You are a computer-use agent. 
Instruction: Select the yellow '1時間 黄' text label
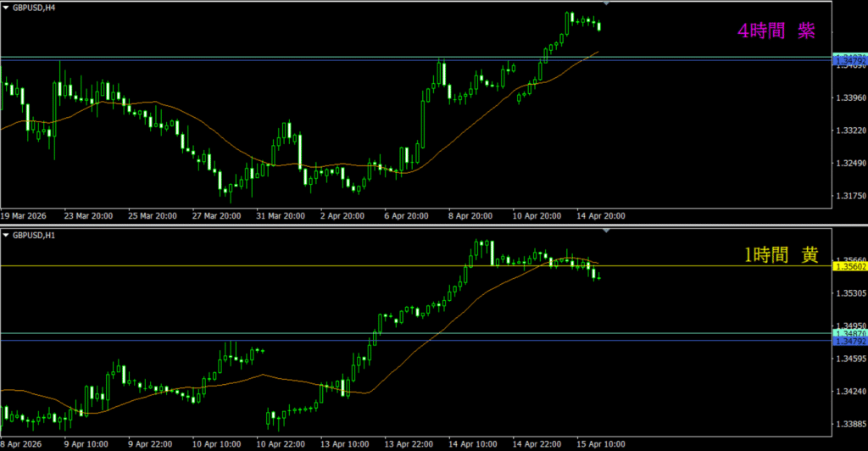pyautogui.click(x=781, y=253)
